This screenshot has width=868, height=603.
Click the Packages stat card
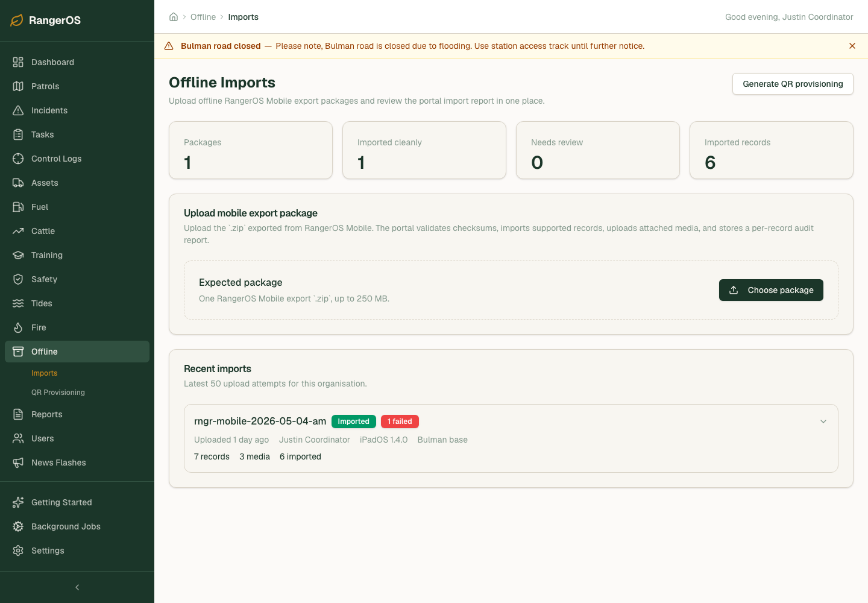[251, 150]
